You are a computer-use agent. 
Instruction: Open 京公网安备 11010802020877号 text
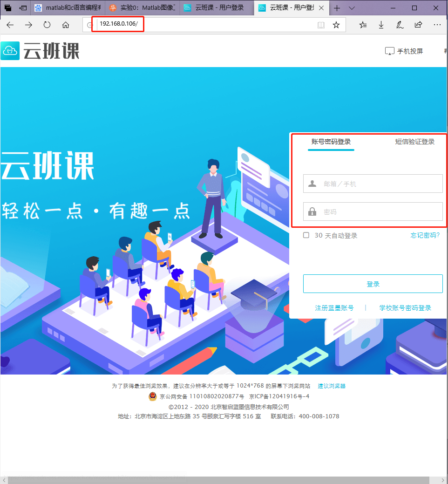coord(202,396)
